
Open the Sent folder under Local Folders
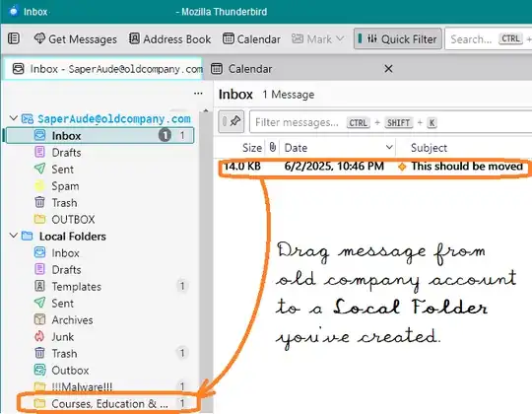[100, 303]
